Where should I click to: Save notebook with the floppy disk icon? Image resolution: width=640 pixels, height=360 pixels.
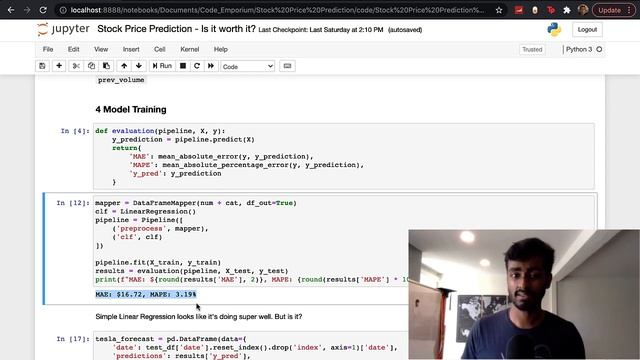[42, 66]
